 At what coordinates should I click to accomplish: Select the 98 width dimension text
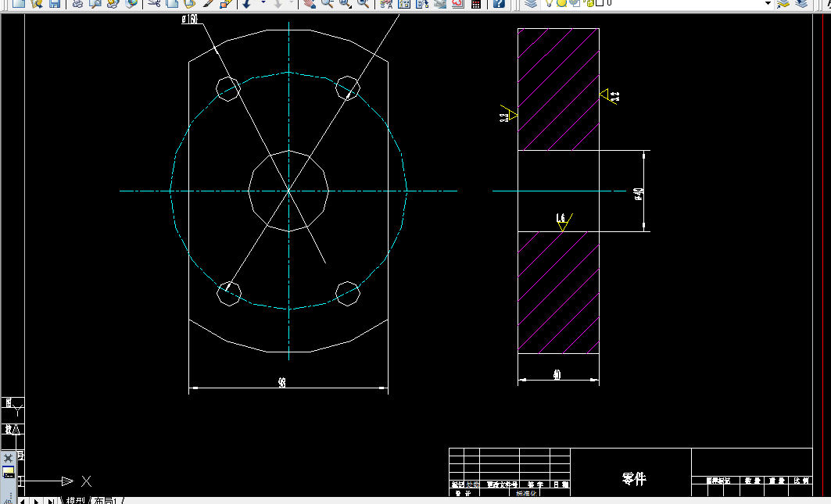(x=282, y=382)
